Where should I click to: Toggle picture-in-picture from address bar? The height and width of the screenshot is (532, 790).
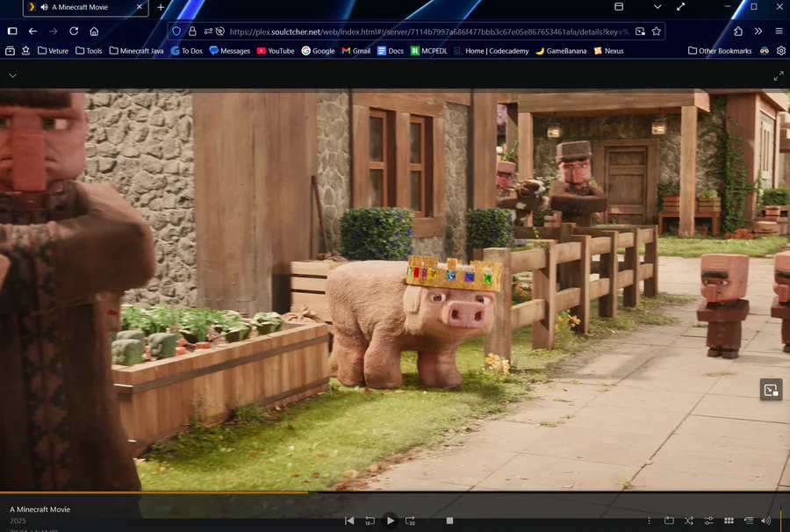pyautogui.click(x=640, y=32)
